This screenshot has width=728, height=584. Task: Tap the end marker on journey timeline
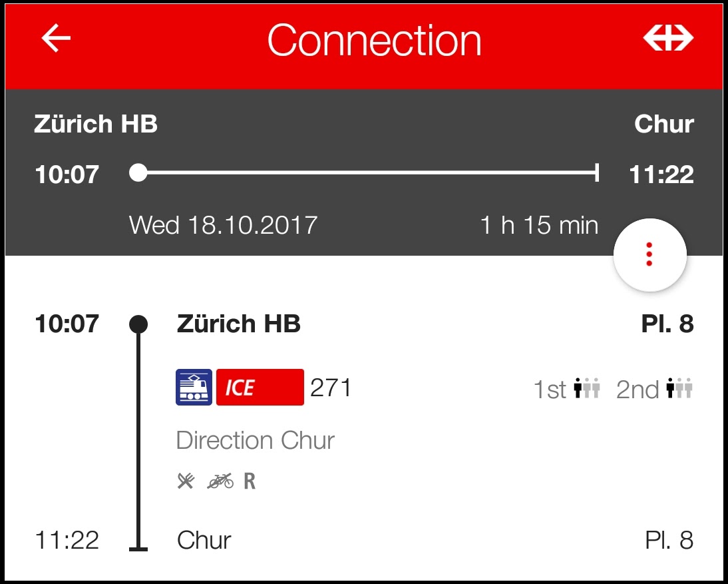click(x=597, y=173)
